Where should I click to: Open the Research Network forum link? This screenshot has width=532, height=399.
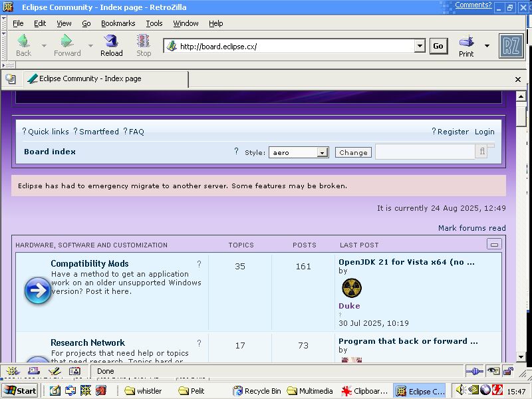click(x=88, y=342)
